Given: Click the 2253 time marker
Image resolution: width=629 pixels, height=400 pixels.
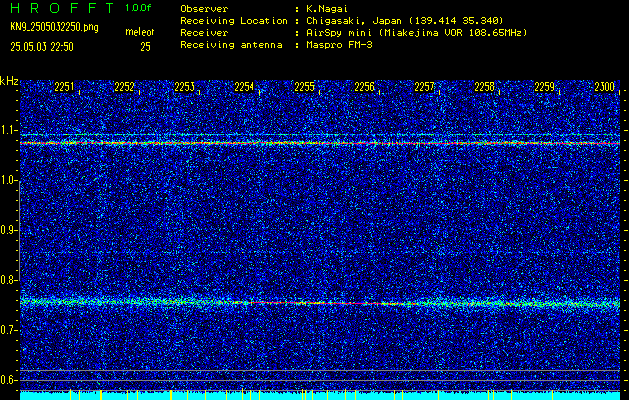Looking at the screenshot, I should coord(184,87).
